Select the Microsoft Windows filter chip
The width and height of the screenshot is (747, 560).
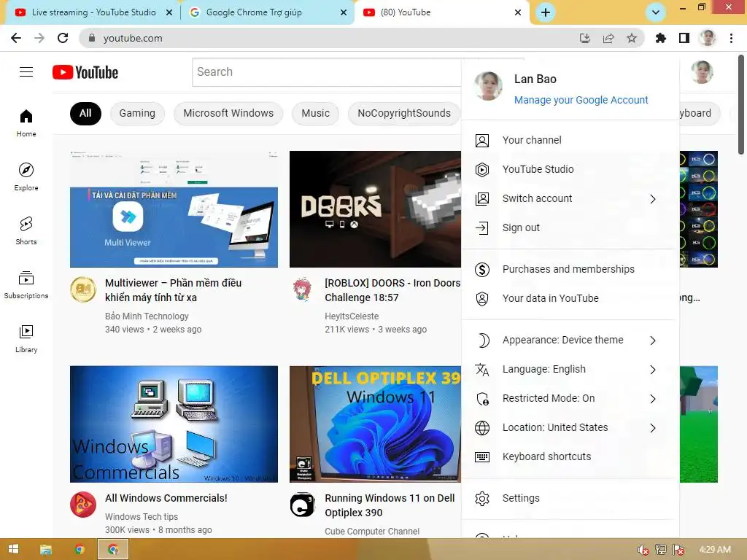(228, 113)
